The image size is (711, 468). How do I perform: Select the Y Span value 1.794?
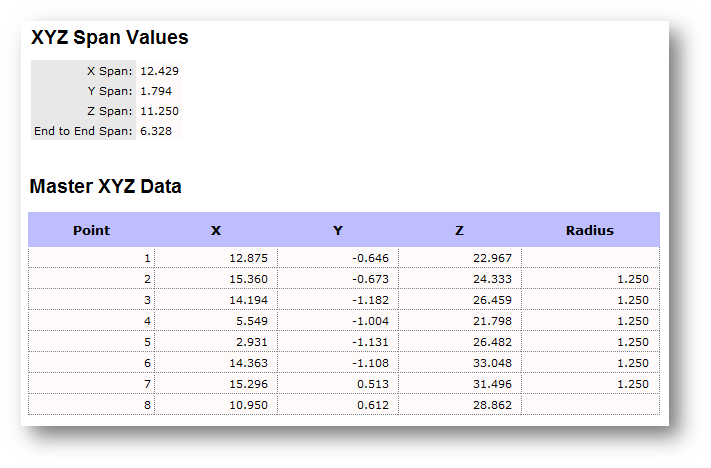(x=156, y=91)
